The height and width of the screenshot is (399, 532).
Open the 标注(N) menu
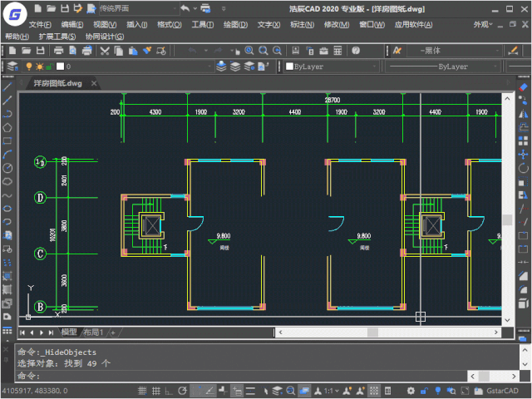pos(301,25)
